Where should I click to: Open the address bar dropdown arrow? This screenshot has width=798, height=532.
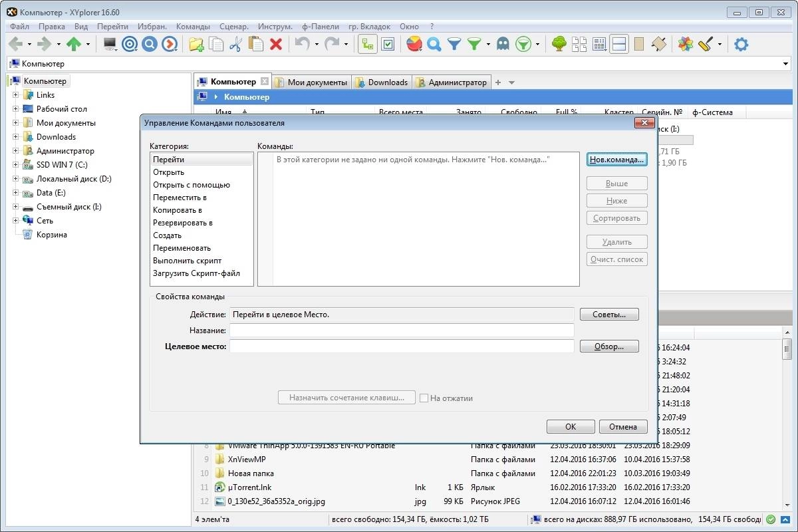[x=787, y=64]
